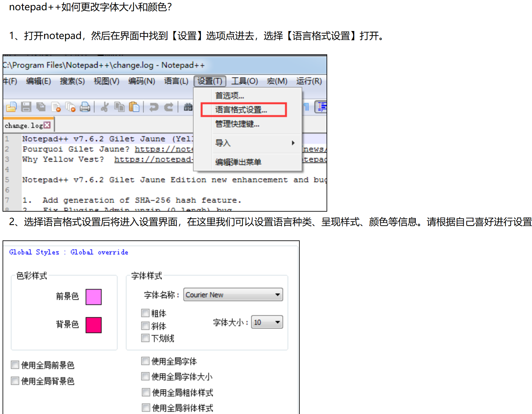Click the Undo arrow icon
The width and height of the screenshot is (532, 414).
click(154, 107)
